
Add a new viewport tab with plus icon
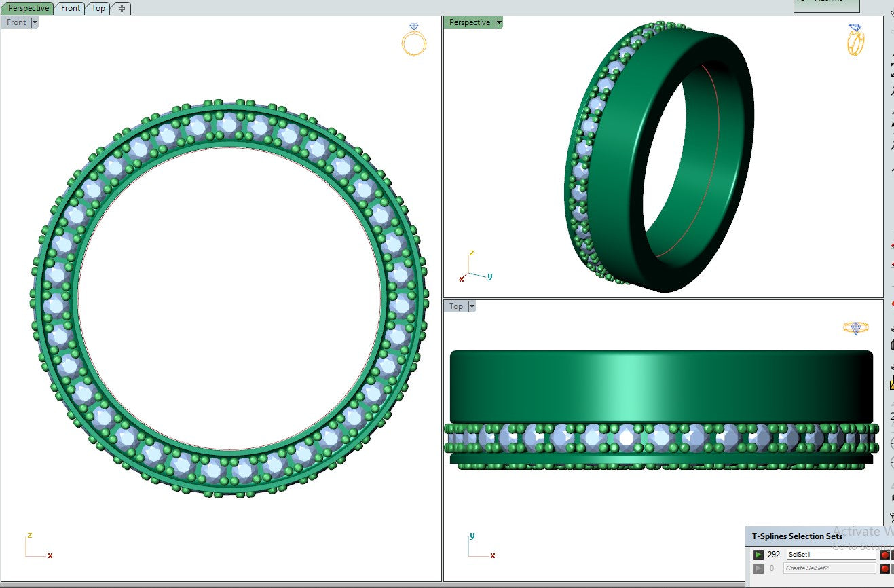pyautogui.click(x=122, y=8)
